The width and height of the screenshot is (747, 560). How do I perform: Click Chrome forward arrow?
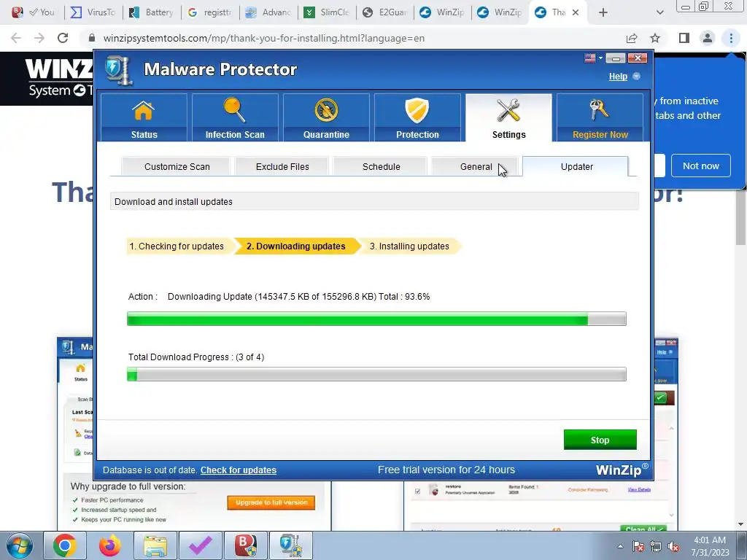coord(39,38)
